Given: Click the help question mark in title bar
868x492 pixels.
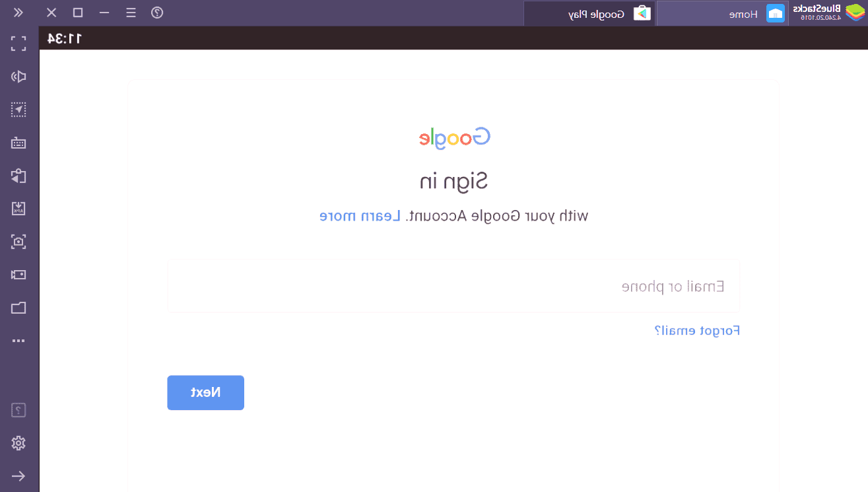Looking at the screenshot, I should [157, 13].
